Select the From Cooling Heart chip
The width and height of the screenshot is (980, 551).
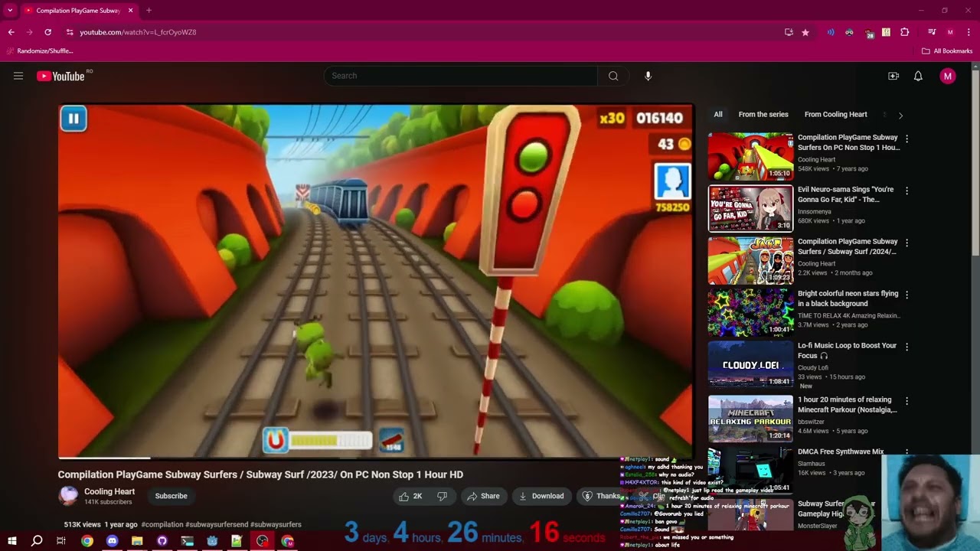pyautogui.click(x=835, y=115)
